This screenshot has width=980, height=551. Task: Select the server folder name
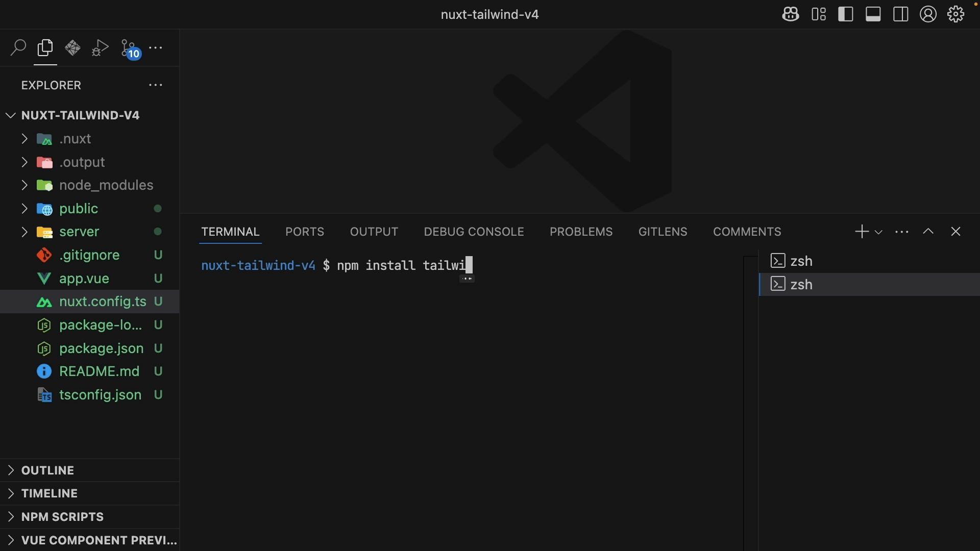coord(79,232)
